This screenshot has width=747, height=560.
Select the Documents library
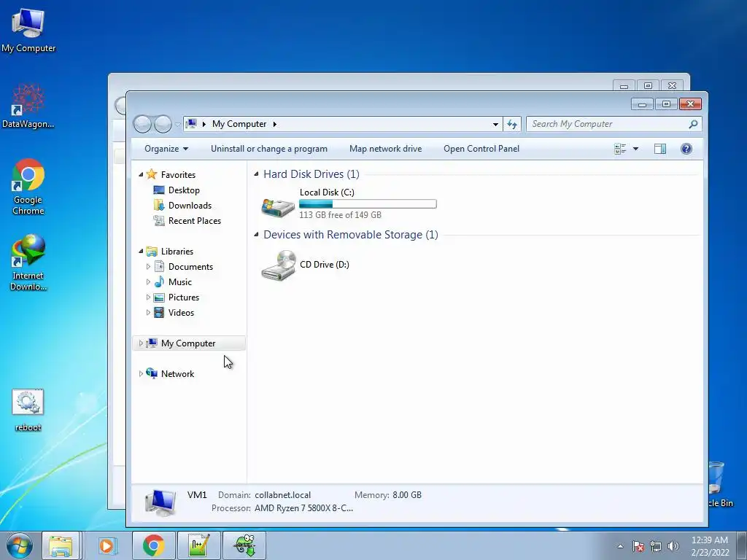tap(190, 267)
